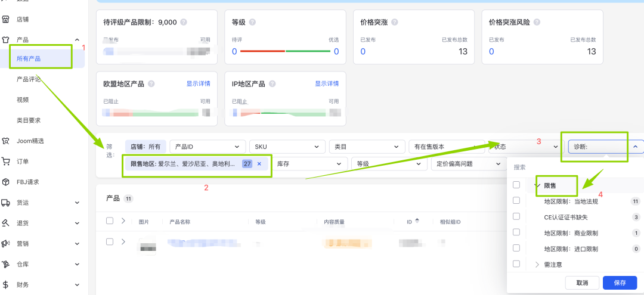Click 取消 button in diagnosis popup
The height and width of the screenshot is (295, 644).
tap(582, 282)
